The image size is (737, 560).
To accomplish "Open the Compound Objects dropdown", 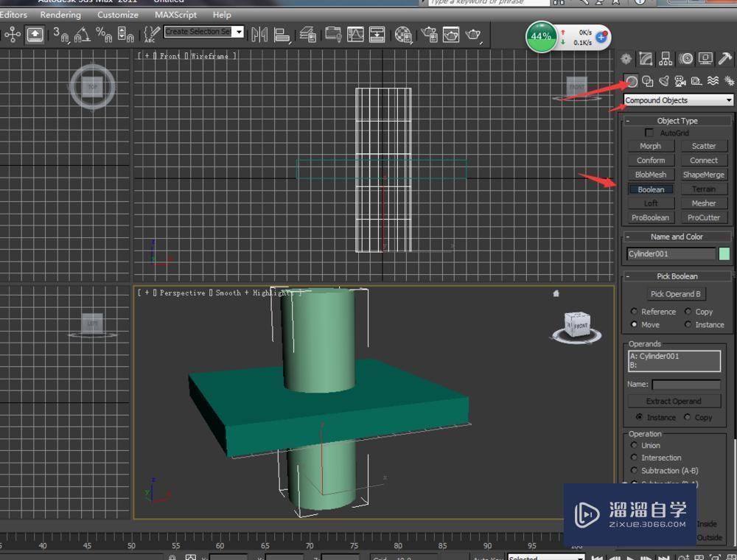I will click(x=730, y=100).
